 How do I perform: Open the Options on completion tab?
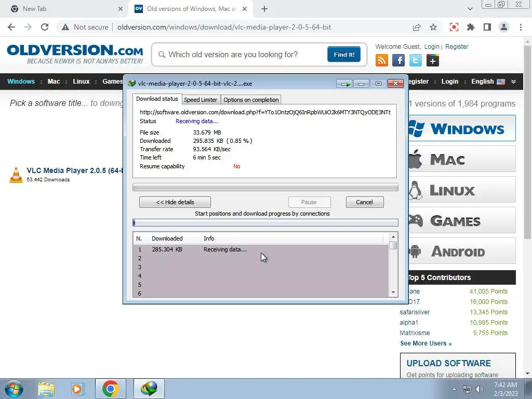pos(251,100)
